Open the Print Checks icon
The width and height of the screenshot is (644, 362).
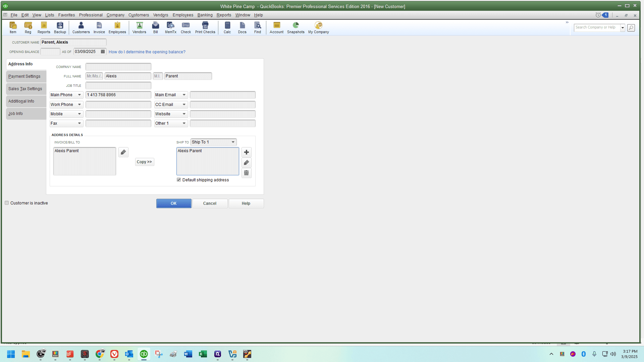pyautogui.click(x=205, y=27)
